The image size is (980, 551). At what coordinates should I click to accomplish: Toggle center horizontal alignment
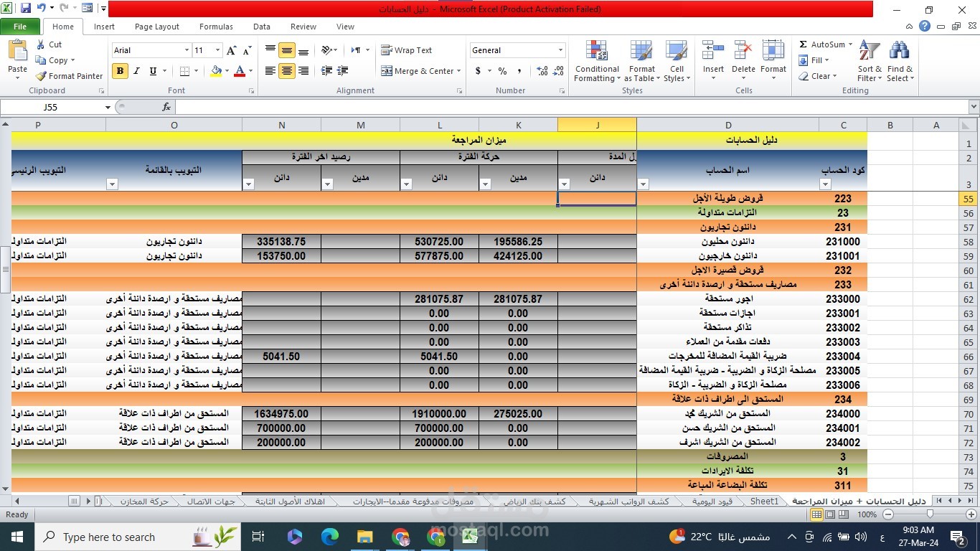click(x=287, y=71)
